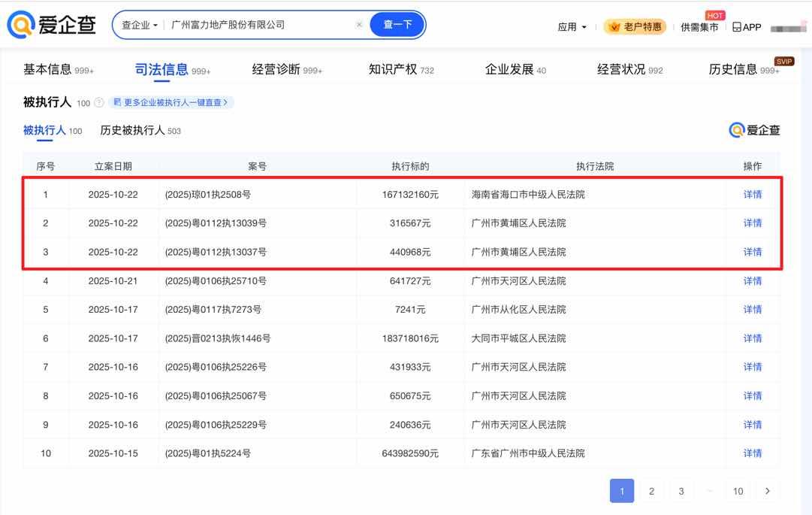Switch to the 知识产权 tab
The height and width of the screenshot is (515, 812).
tap(401, 69)
